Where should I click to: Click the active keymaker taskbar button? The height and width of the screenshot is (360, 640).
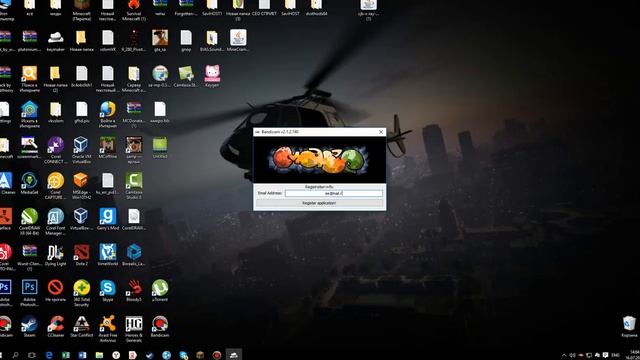point(233,355)
